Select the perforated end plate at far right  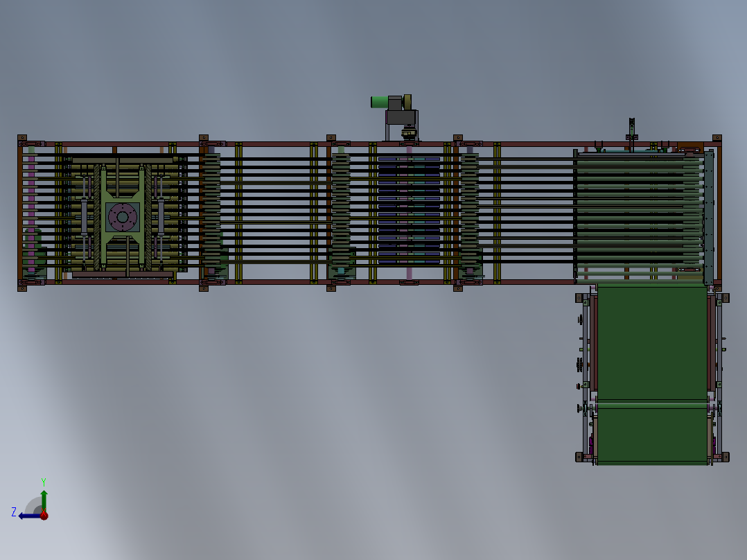tap(709, 218)
